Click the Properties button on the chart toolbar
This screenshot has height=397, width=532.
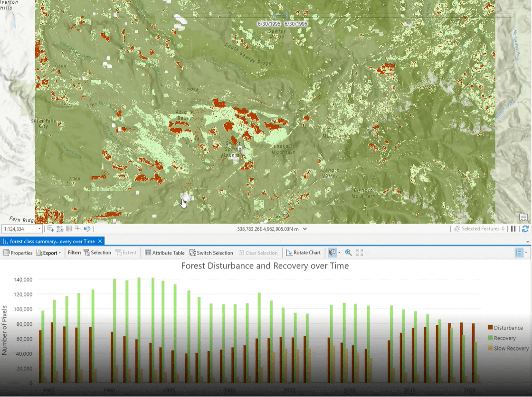[18, 253]
